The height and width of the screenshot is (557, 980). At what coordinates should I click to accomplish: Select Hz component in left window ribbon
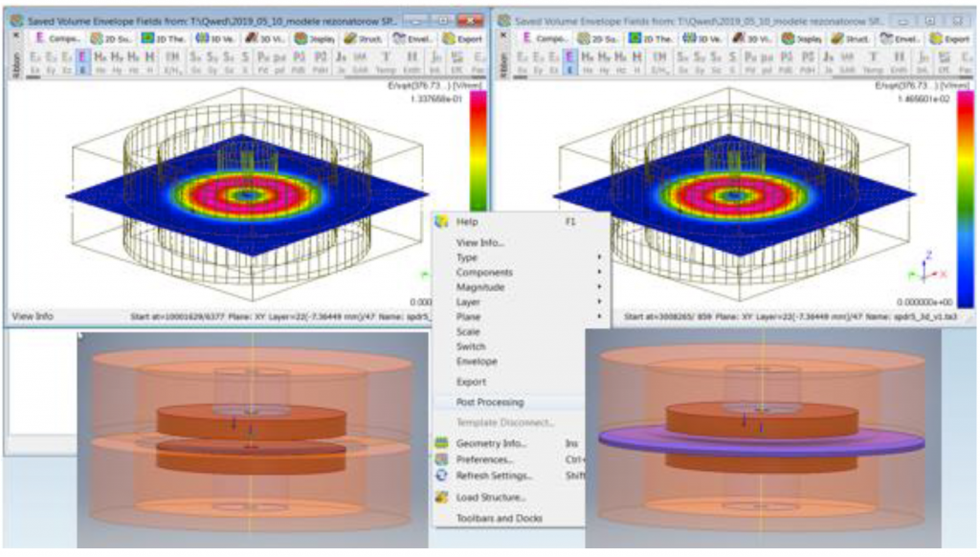(x=133, y=62)
